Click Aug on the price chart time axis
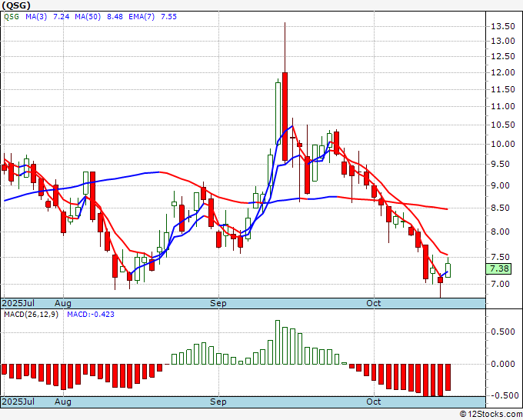The height and width of the screenshot is (420, 523). click(63, 303)
